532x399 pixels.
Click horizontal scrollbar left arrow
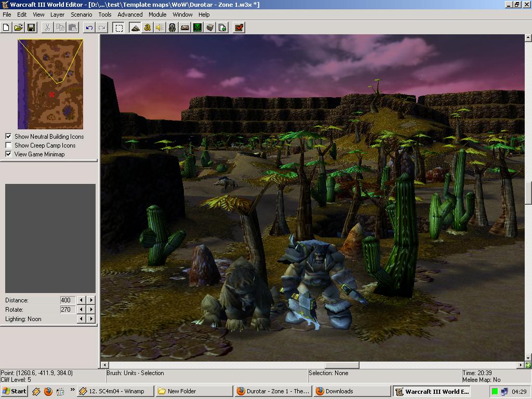pos(104,365)
